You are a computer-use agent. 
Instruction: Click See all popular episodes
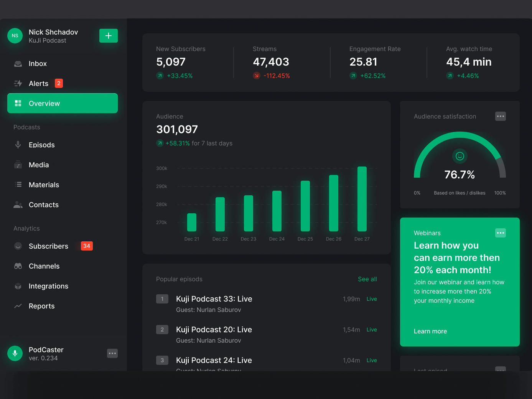tap(367, 279)
